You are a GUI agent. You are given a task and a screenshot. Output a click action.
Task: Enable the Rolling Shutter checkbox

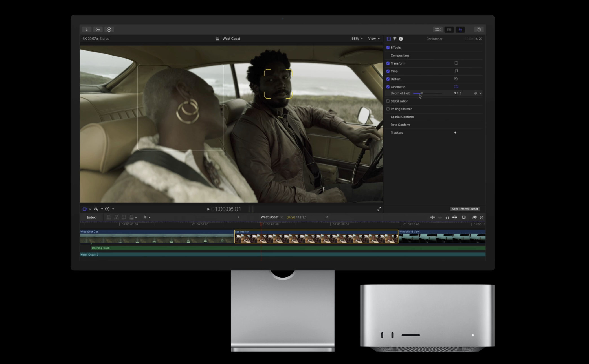[x=388, y=109]
